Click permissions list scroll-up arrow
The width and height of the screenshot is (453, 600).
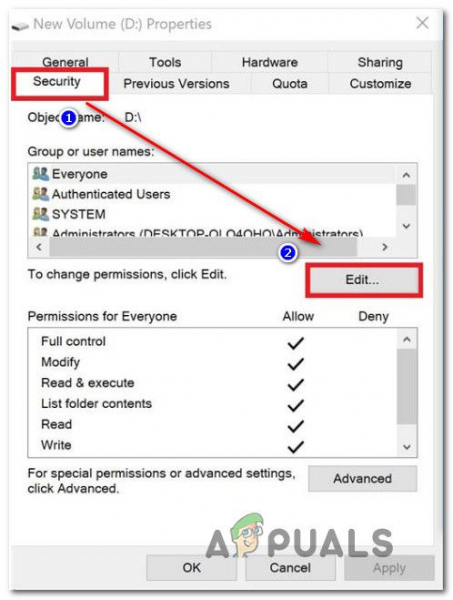point(407,339)
